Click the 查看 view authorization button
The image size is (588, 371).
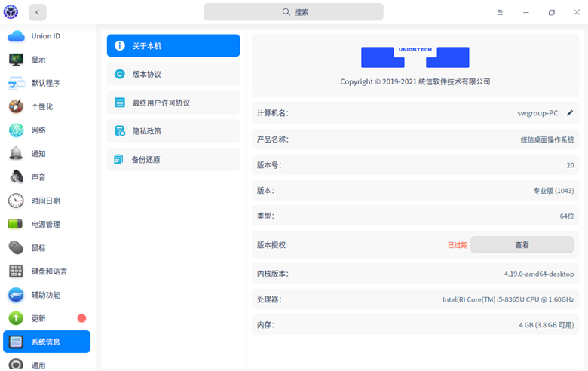coord(522,245)
